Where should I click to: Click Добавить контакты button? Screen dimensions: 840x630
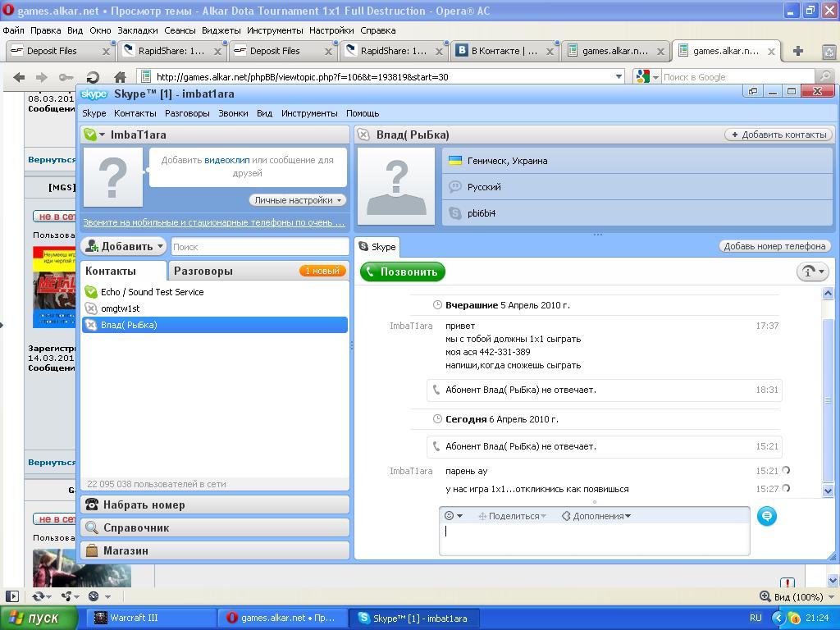[779, 135]
